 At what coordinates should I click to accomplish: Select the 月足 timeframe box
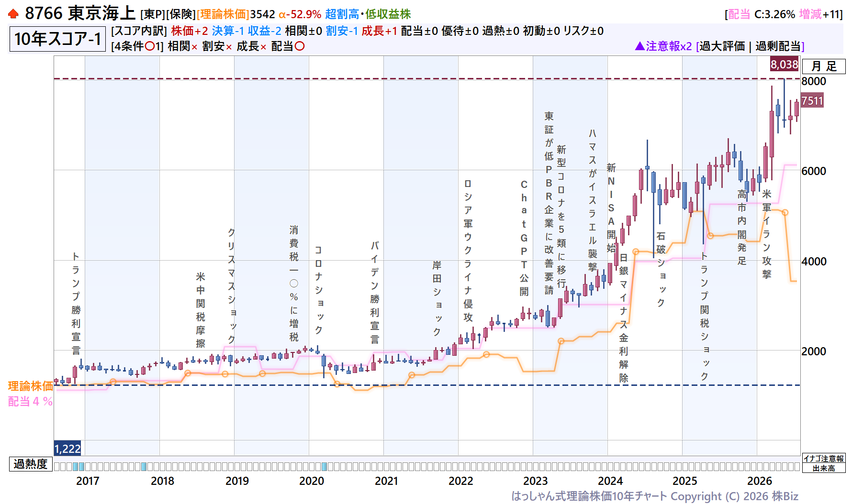coord(824,66)
